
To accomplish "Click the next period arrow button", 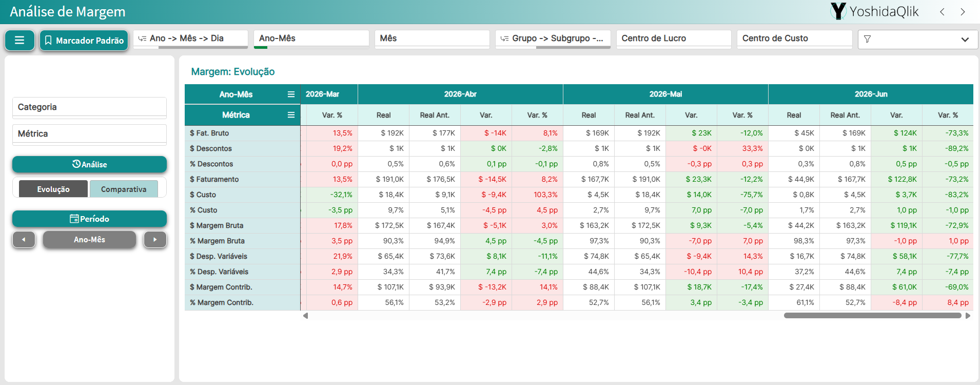I will click(155, 239).
